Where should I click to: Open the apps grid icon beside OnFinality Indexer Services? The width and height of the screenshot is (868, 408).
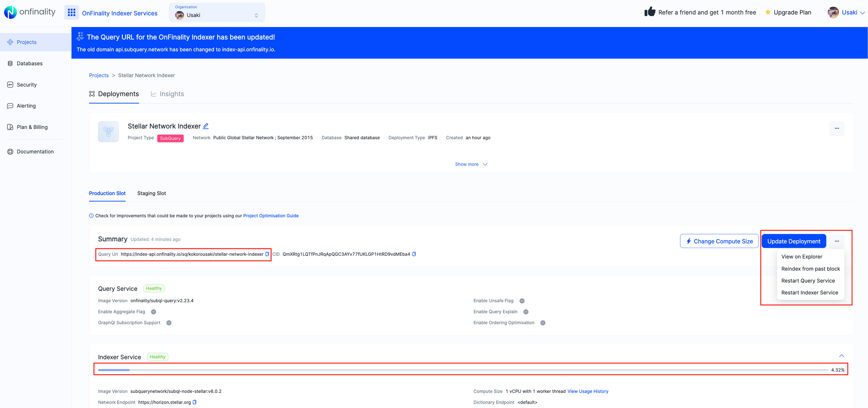(x=71, y=12)
